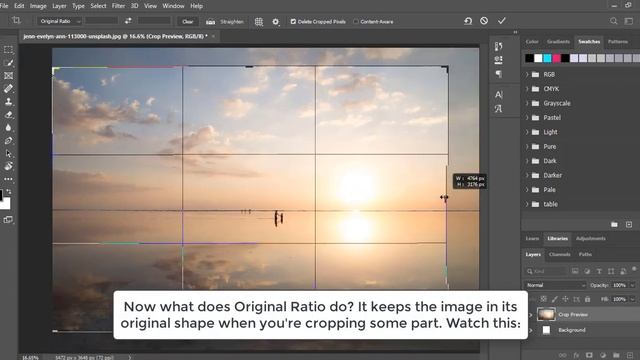Screen dimensions: 640x360
Task: Open additional crop settings gear
Action: 276,22
